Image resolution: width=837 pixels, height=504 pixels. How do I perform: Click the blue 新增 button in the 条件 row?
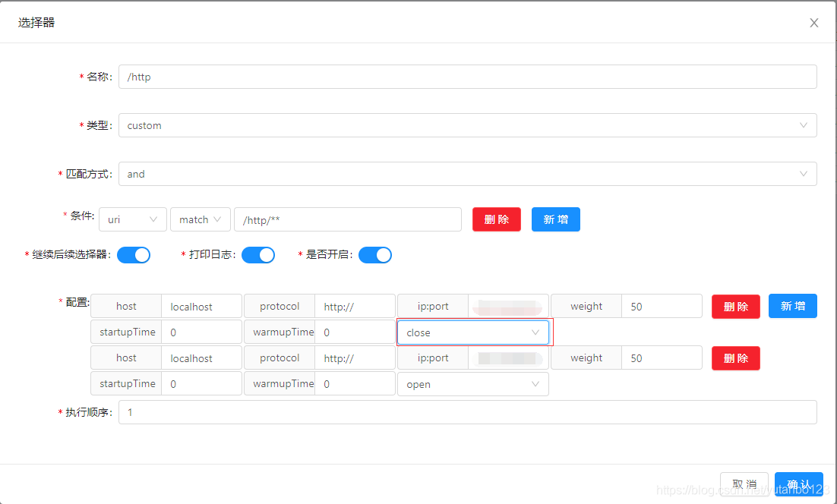[556, 219]
